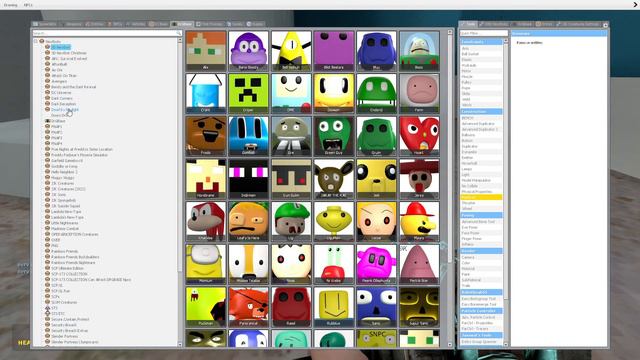Viewport: 640px width, 360px height.
Task: Select the DC Universe category
Action: (x=61, y=93)
